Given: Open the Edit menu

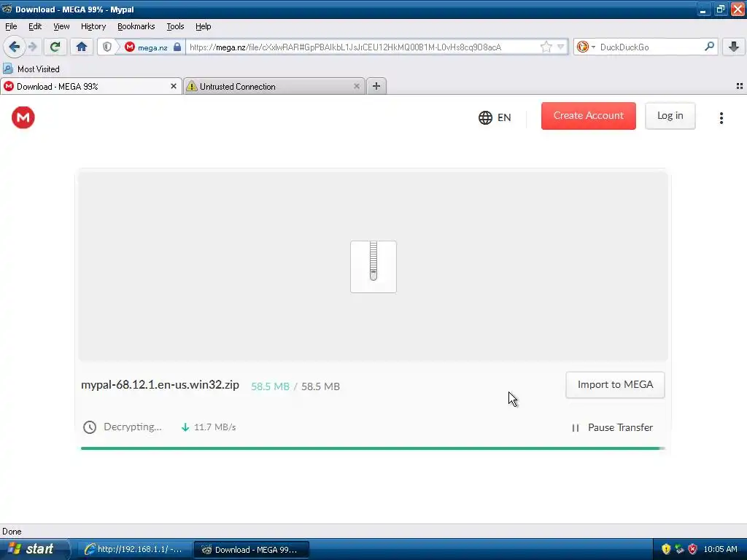Looking at the screenshot, I should [35, 27].
